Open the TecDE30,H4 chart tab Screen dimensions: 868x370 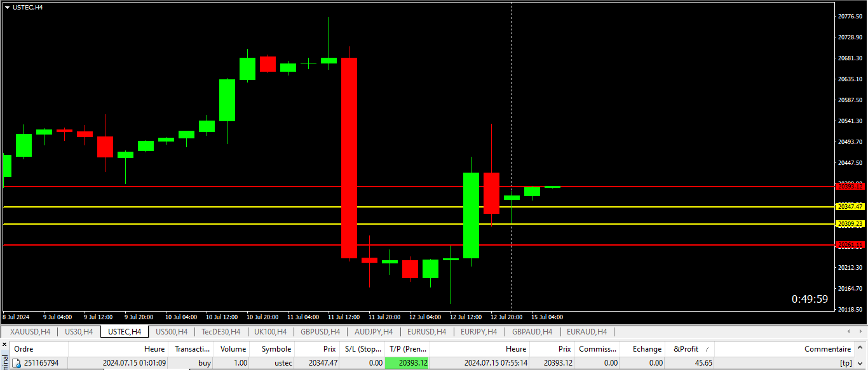[x=220, y=331]
